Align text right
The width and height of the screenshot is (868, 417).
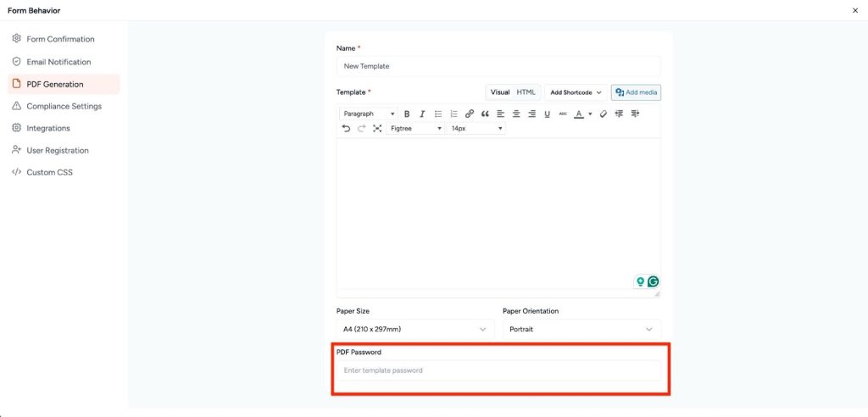(x=532, y=114)
